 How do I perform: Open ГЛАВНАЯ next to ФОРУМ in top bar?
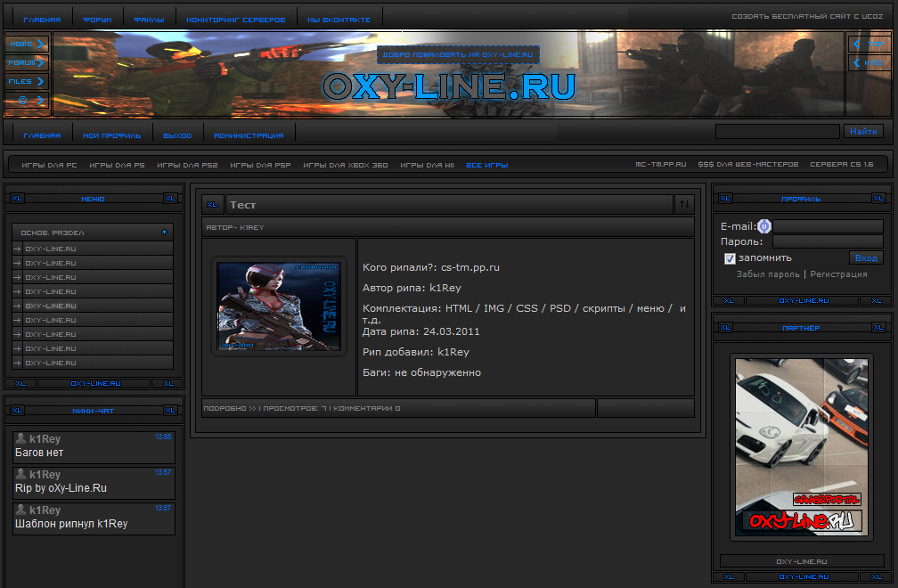(42, 20)
